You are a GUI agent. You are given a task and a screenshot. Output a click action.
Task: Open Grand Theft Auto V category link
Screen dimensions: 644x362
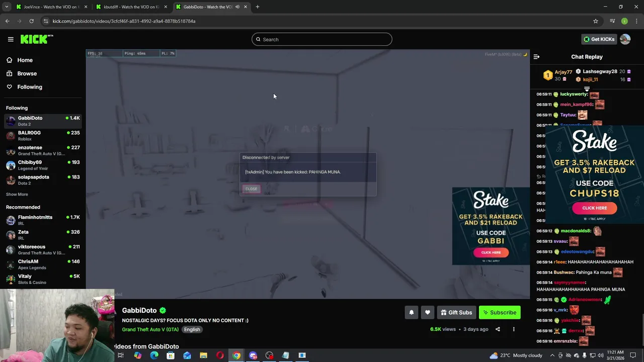(150, 330)
